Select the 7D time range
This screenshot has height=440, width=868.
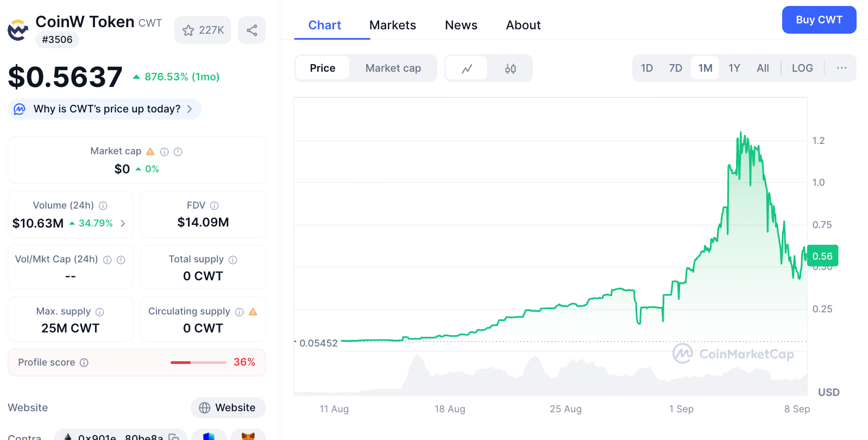675,68
